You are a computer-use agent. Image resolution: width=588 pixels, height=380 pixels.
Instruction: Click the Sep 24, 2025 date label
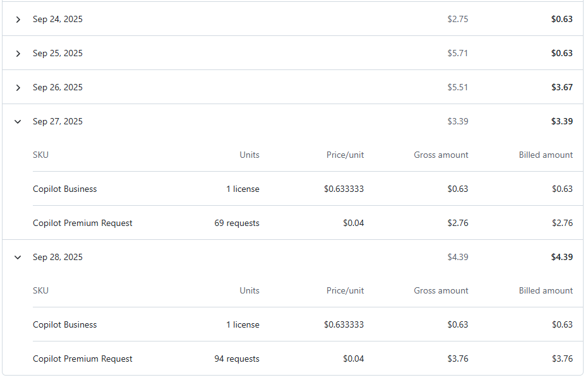coord(57,20)
